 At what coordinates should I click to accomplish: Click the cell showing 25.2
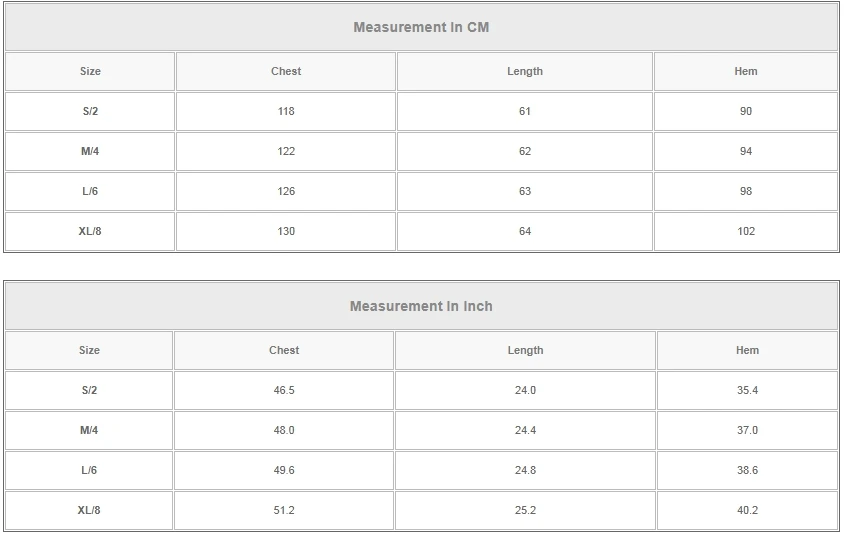pyautogui.click(x=525, y=510)
